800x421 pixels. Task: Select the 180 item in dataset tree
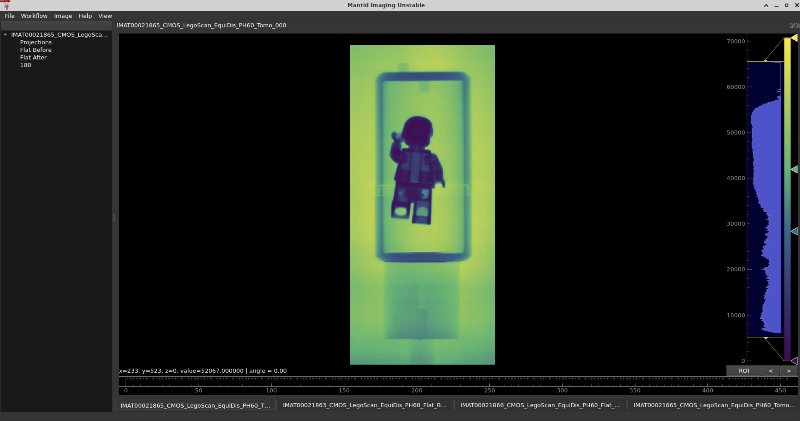tap(26, 65)
